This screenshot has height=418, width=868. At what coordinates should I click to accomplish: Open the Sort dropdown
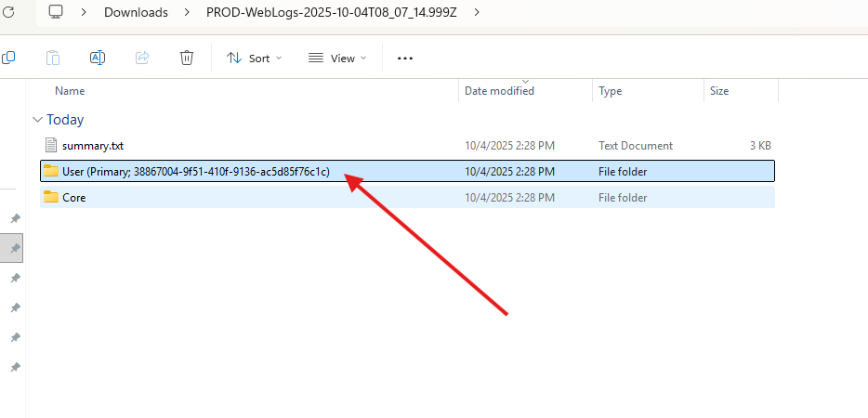pos(254,58)
